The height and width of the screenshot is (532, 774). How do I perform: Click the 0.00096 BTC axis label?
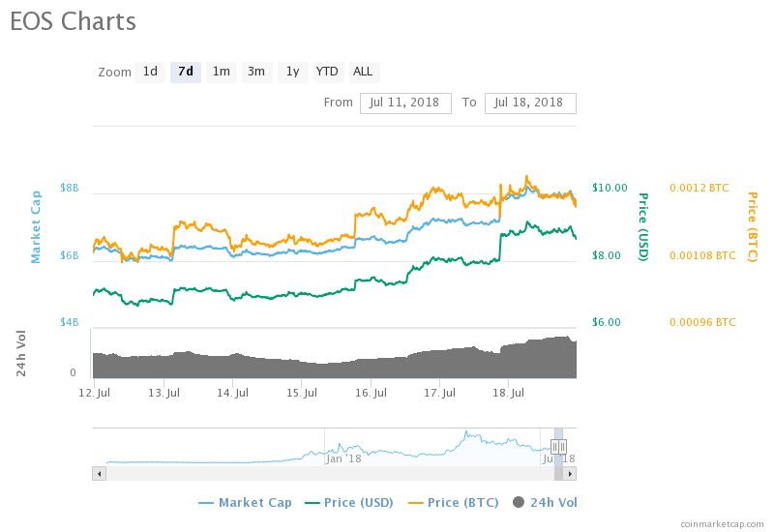click(703, 322)
